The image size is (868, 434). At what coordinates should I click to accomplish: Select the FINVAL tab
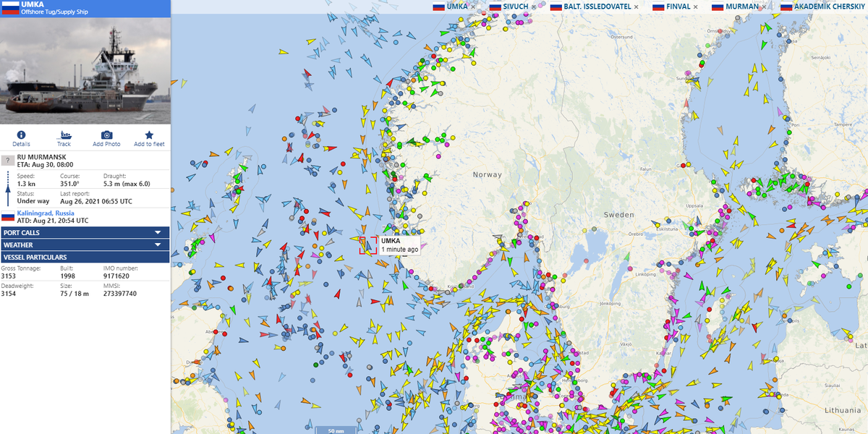click(678, 7)
